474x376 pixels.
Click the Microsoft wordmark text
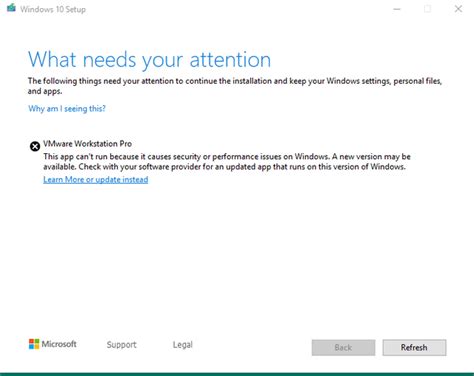(59, 344)
